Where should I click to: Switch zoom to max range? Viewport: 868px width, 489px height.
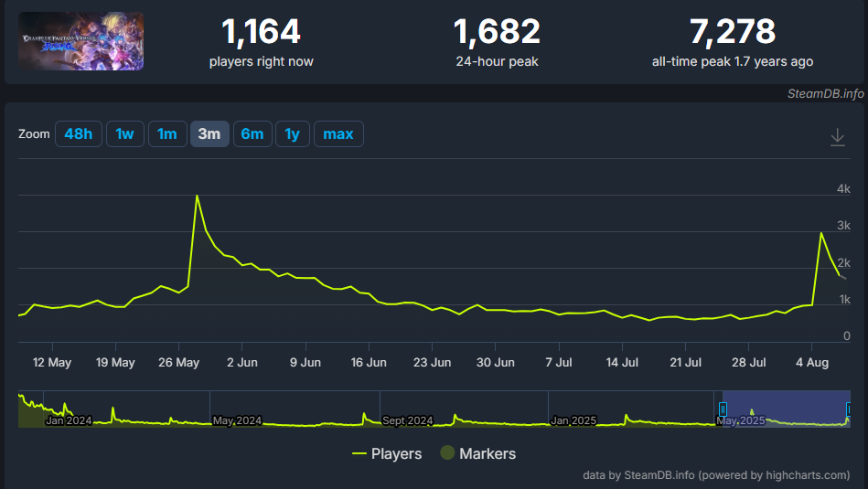click(x=338, y=133)
